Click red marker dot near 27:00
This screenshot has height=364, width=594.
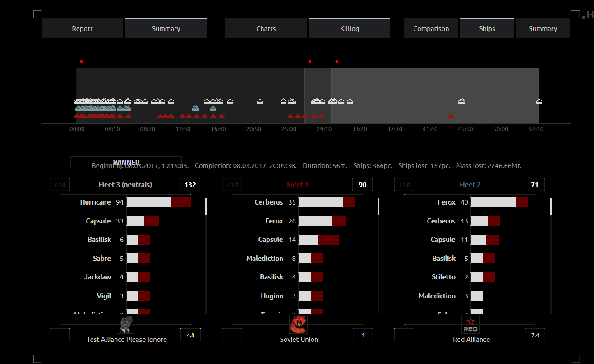point(309,61)
